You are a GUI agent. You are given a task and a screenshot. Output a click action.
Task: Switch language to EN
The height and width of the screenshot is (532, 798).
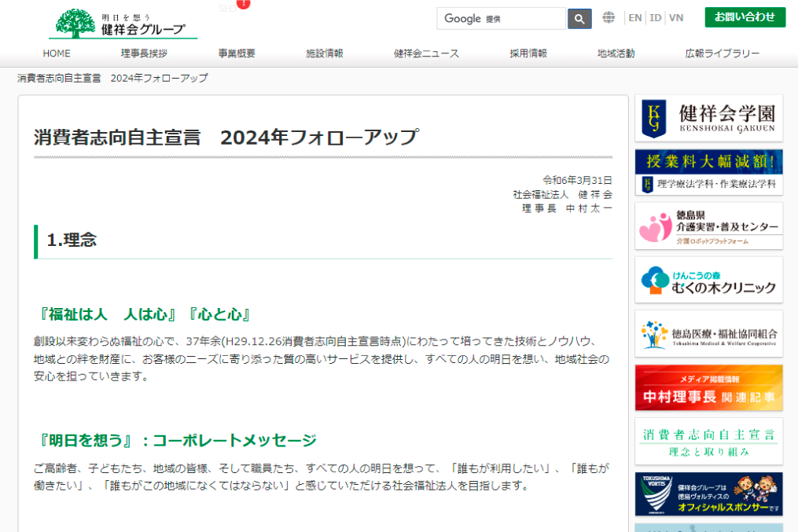coord(635,17)
